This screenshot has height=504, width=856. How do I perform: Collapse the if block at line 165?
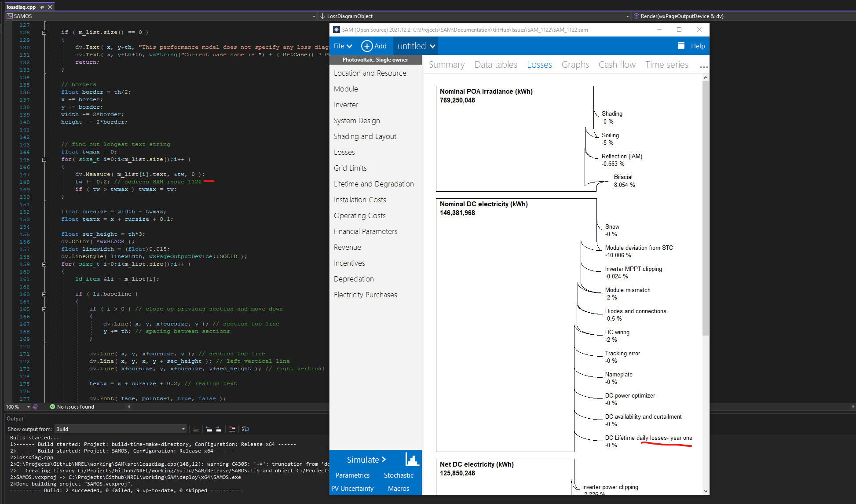pyautogui.click(x=44, y=309)
